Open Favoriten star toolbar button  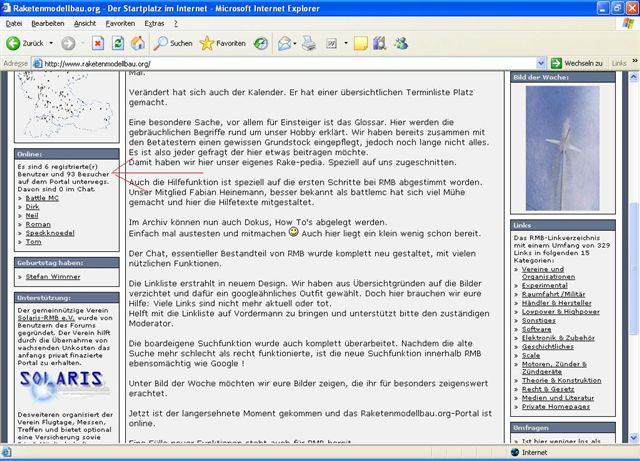click(x=222, y=44)
